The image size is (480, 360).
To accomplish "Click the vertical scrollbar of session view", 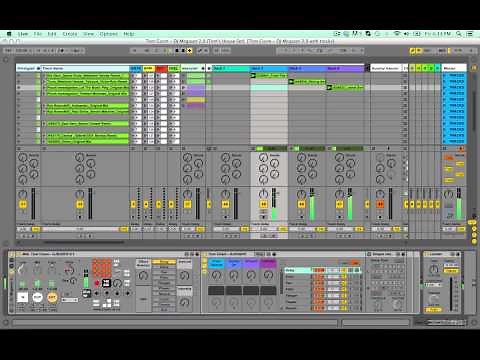I will pos(474,111).
